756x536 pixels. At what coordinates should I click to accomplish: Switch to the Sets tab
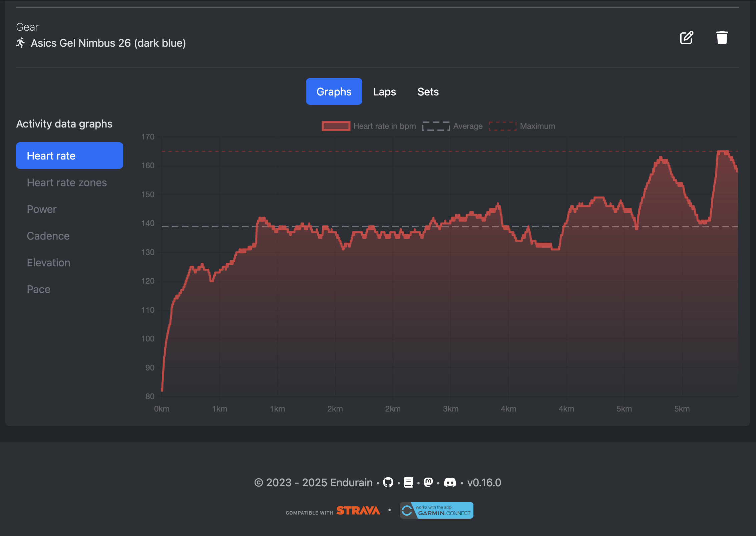click(428, 92)
